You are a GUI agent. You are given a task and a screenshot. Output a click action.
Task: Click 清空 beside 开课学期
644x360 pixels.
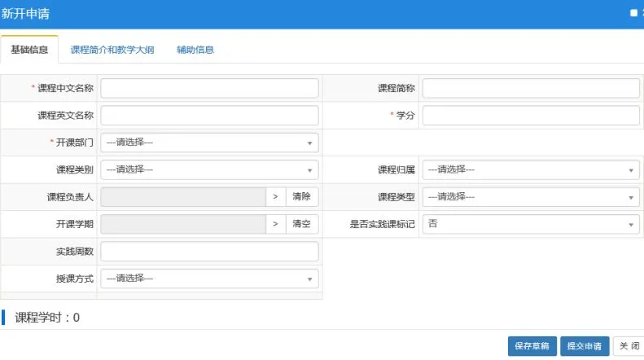(302, 224)
